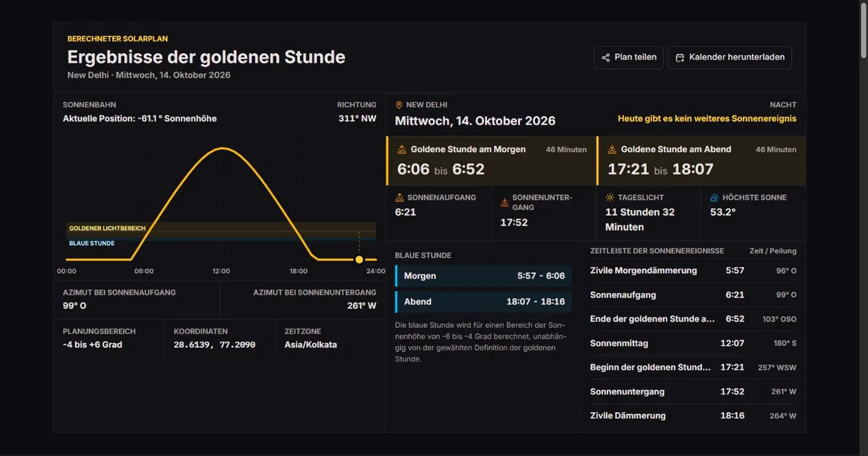Viewport: 868px width, 456px height.
Task: Click the location pin icon beside New Delhi
Action: click(399, 105)
